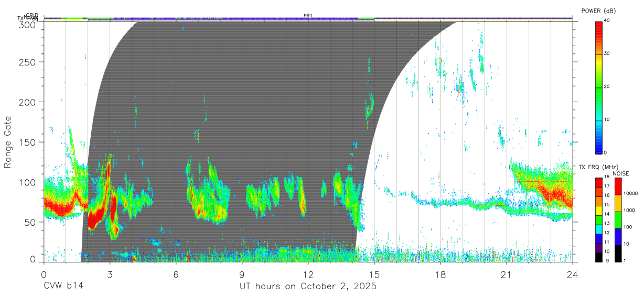Screen dimensions: 644x297
Task: Click the 10000 label in the NOISE legend
Action: click(632, 194)
